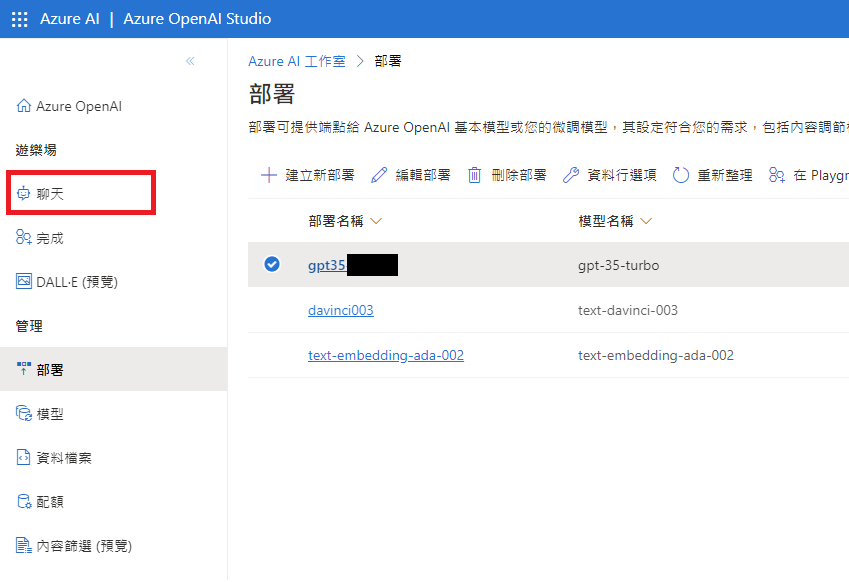Open 資料檔案 data files icon
This screenshot has height=582, width=849.
(24, 458)
